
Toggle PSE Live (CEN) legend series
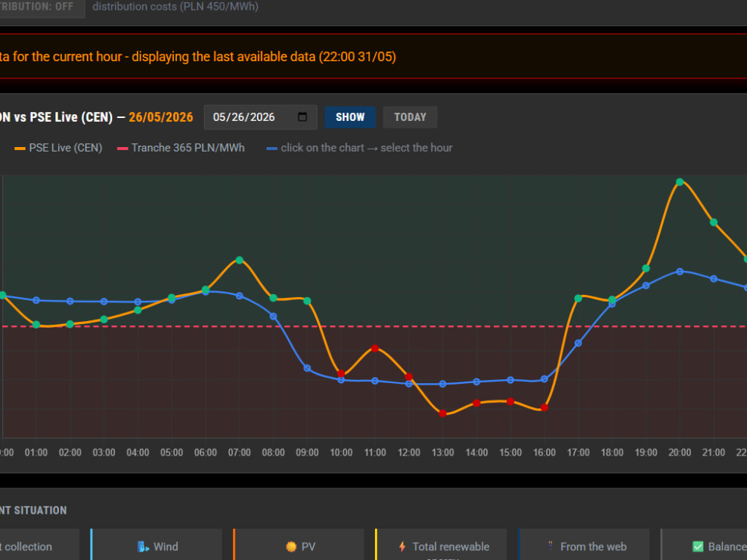pos(58,148)
